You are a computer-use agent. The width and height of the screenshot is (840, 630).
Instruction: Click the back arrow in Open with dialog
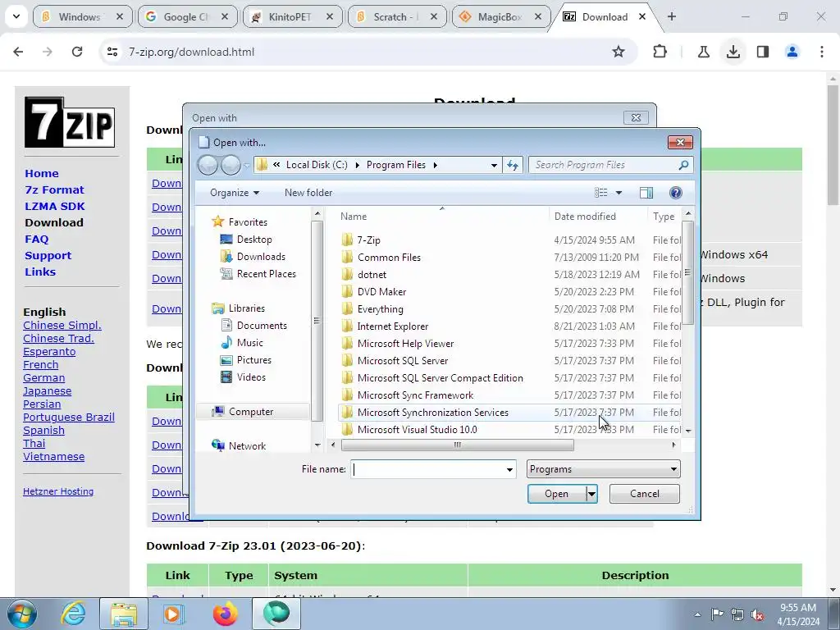[208, 165]
